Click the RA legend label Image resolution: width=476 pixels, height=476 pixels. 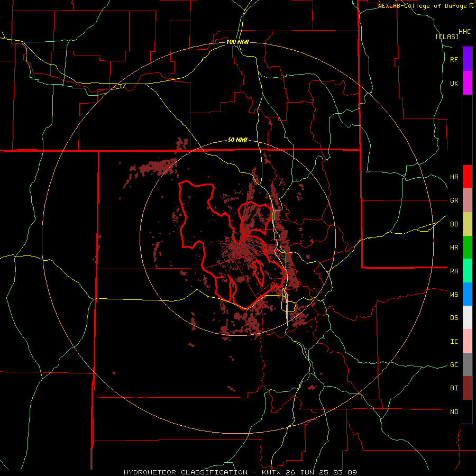[454, 271]
